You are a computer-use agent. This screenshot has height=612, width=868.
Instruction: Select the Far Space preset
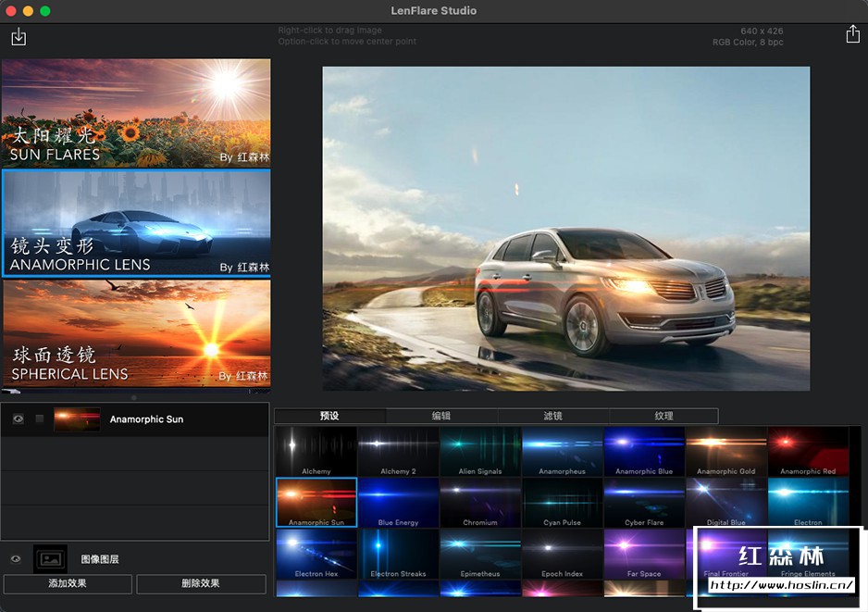[x=644, y=554]
